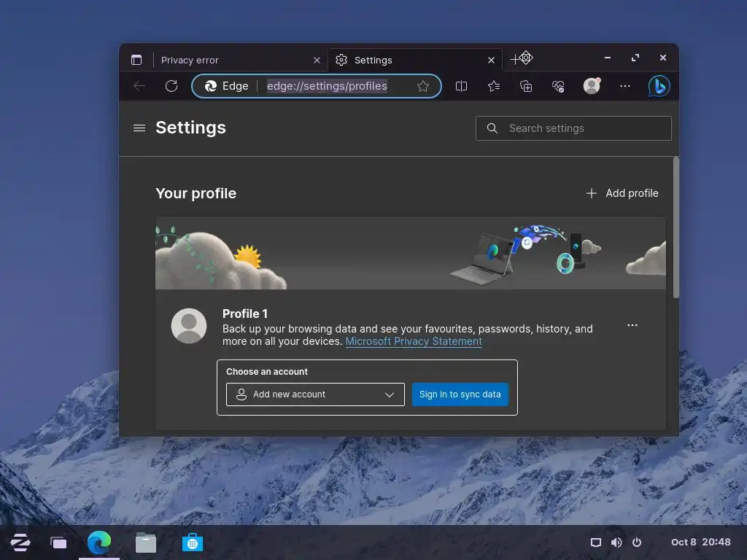
Task: Click the Search settings field
Action: pos(573,128)
